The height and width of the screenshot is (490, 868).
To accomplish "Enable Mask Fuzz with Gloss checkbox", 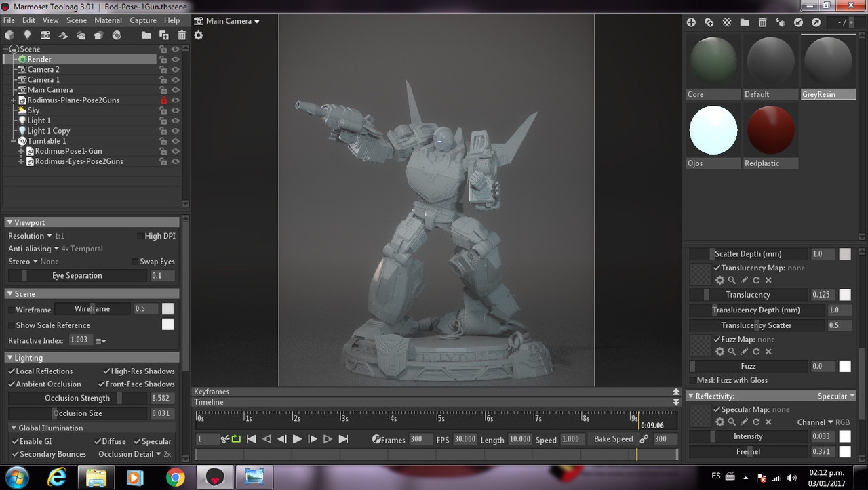I will (692, 380).
